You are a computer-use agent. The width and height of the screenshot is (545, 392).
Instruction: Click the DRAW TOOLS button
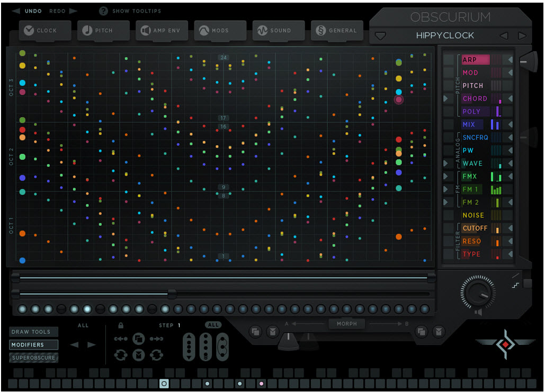[x=33, y=332]
